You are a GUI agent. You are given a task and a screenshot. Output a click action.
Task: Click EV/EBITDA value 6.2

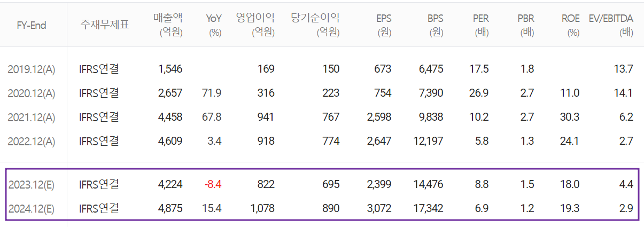click(x=626, y=117)
